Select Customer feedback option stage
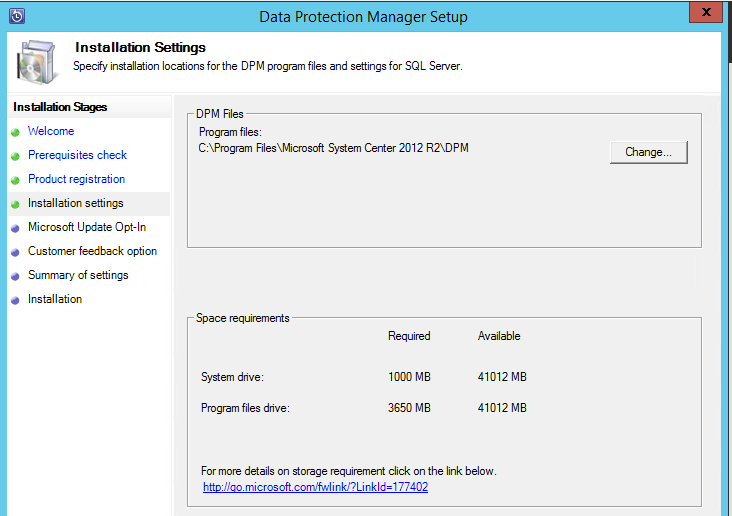The image size is (732, 516). pyautogui.click(x=92, y=251)
